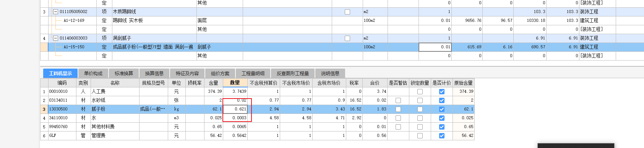Uncheck 是否计价 for 水 row
This screenshot has width=644, height=148.
point(442,118)
